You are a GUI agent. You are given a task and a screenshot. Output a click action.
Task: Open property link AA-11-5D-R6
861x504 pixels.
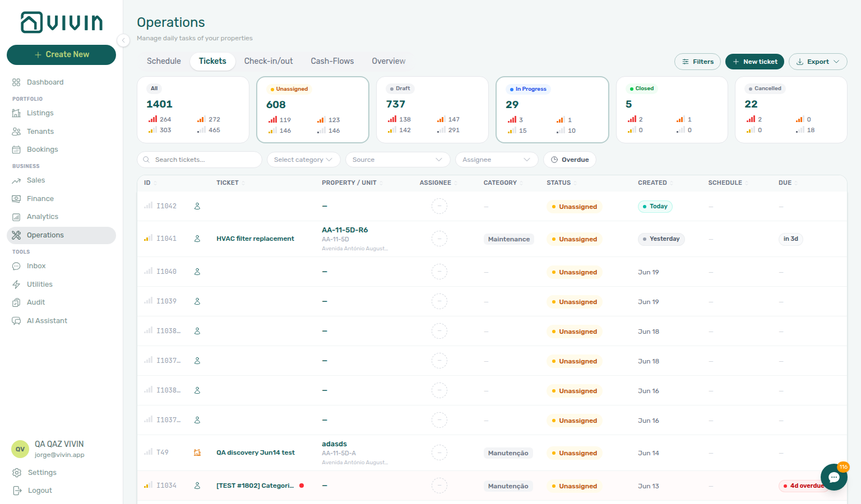(345, 230)
